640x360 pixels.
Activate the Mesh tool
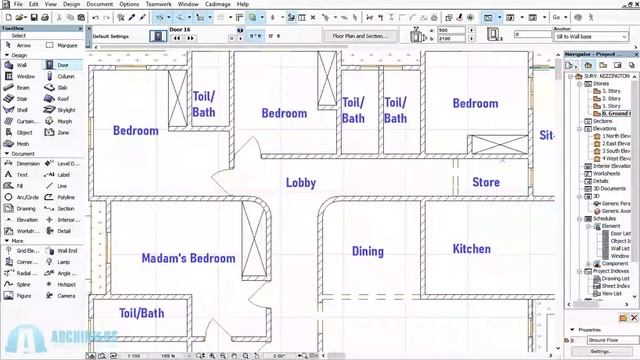click(17, 144)
